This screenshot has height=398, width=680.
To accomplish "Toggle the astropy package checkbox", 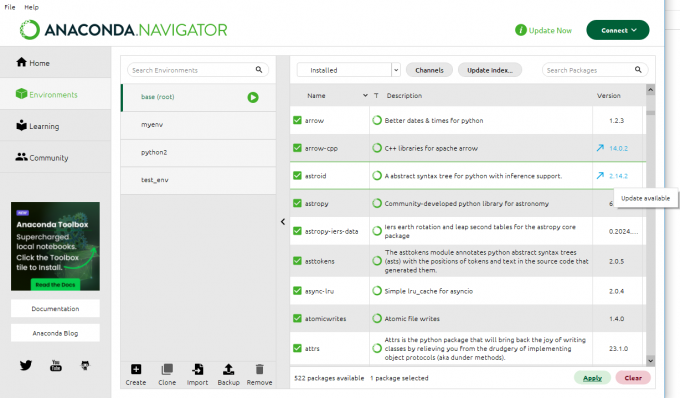I will [x=297, y=203].
